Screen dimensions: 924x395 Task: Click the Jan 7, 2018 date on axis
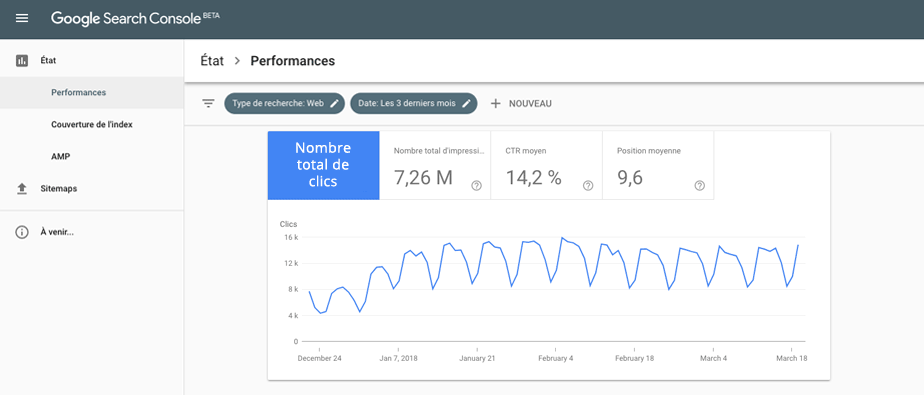pyautogui.click(x=398, y=358)
